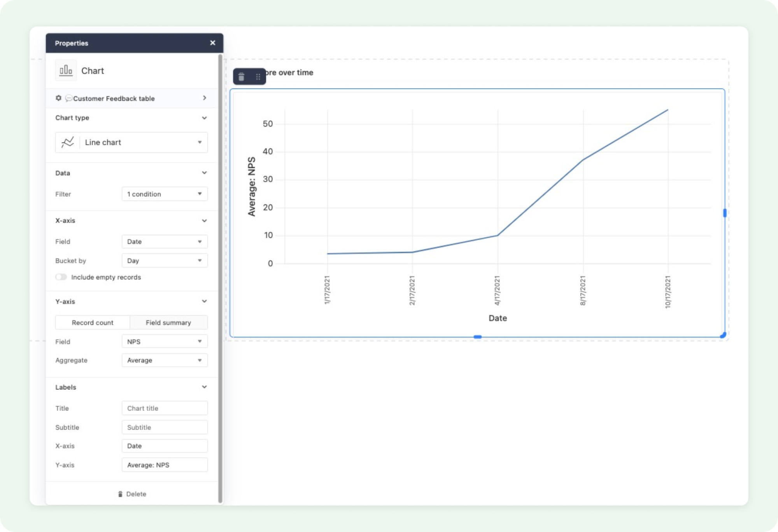
Task: Click the Chart icon in the Properties header
Action: [66, 70]
